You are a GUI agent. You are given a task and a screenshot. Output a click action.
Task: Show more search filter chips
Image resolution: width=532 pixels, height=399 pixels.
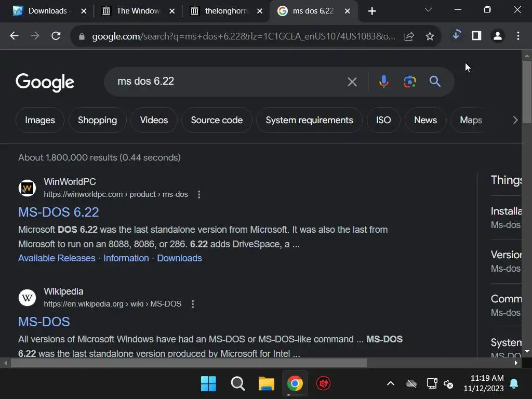pyautogui.click(x=515, y=120)
